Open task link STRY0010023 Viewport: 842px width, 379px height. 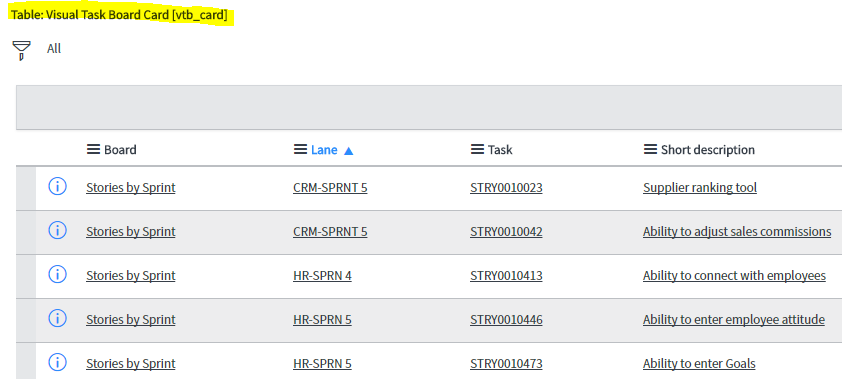(x=506, y=188)
